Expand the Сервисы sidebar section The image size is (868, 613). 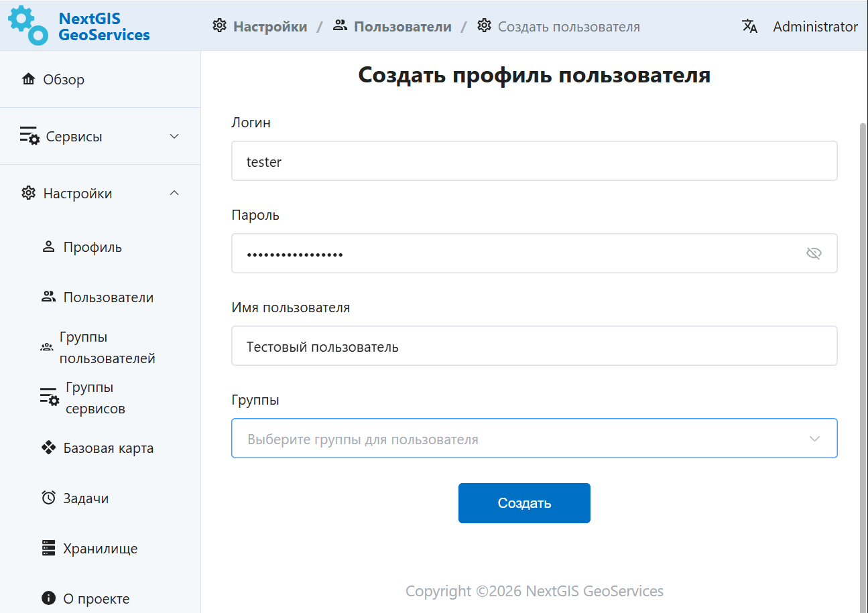(x=101, y=137)
